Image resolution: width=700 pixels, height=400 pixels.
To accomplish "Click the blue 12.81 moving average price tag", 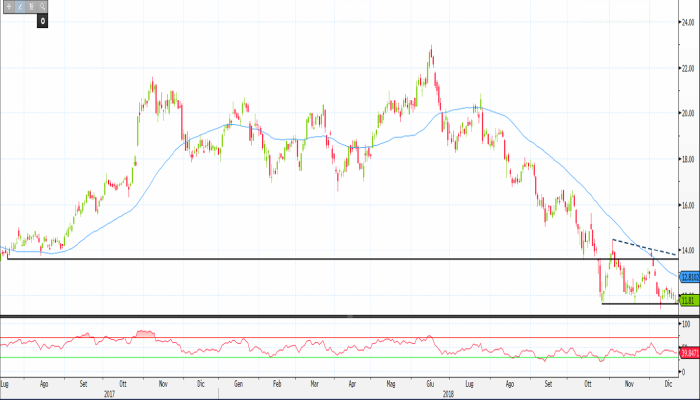I will tap(688, 275).
